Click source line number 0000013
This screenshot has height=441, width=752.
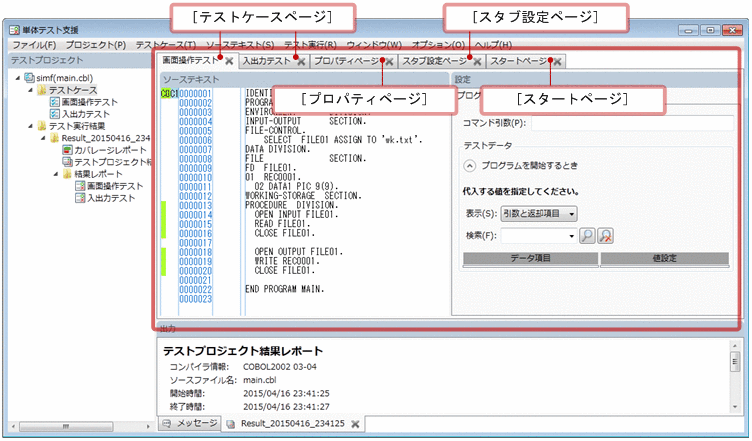(x=195, y=206)
